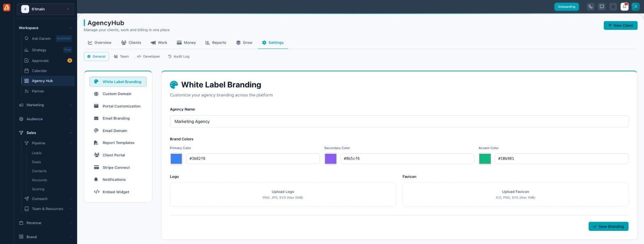
Task: Click the orange app logo icon
Action: [x=7, y=7]
